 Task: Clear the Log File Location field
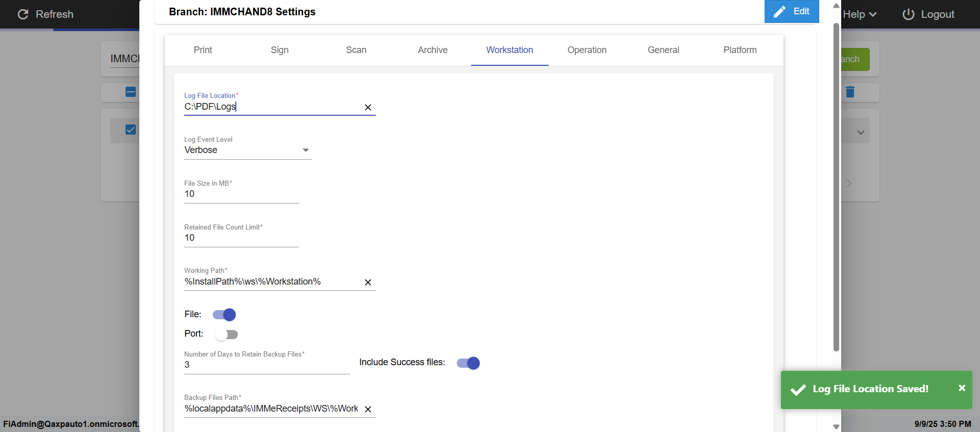click(367, 107)
